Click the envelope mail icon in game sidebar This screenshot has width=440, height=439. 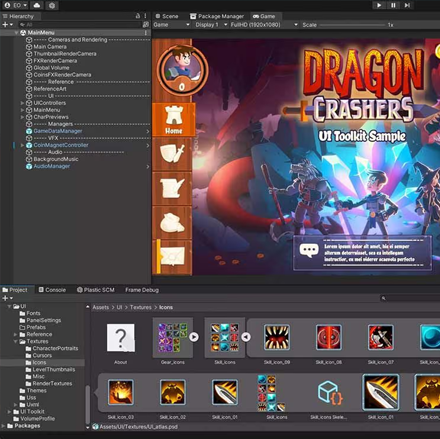point(172,257)
